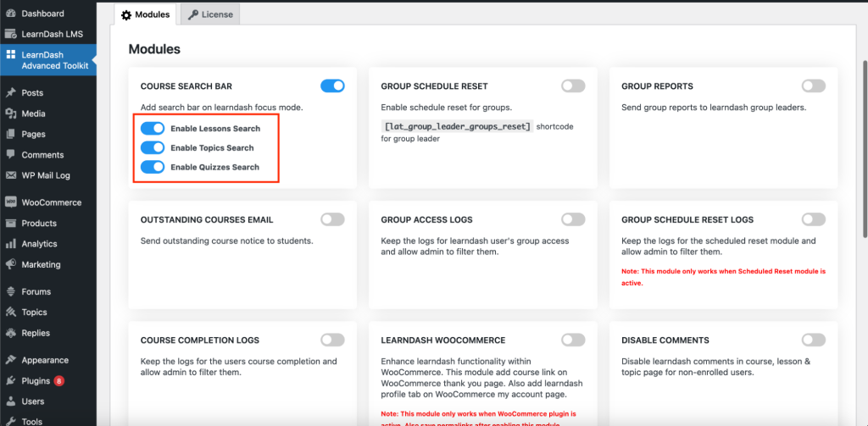
Task: Click the LEARNDASH WOOCOMMERCE card title
Action: (443, 340)
